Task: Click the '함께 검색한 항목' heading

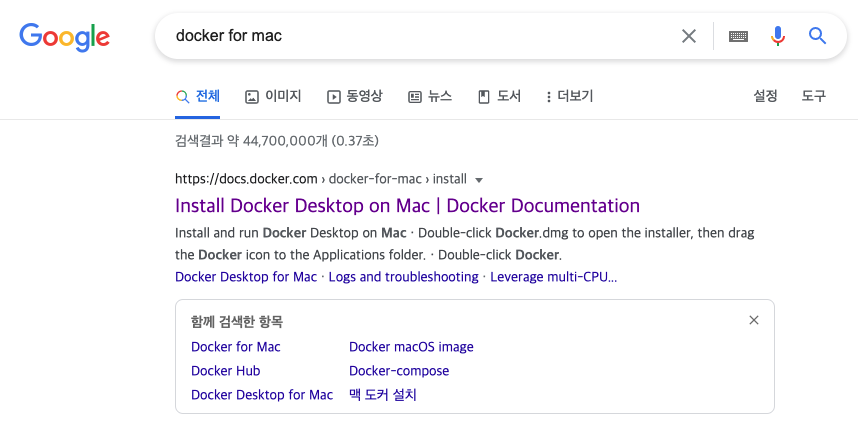Action: click(x=236, y=322)
